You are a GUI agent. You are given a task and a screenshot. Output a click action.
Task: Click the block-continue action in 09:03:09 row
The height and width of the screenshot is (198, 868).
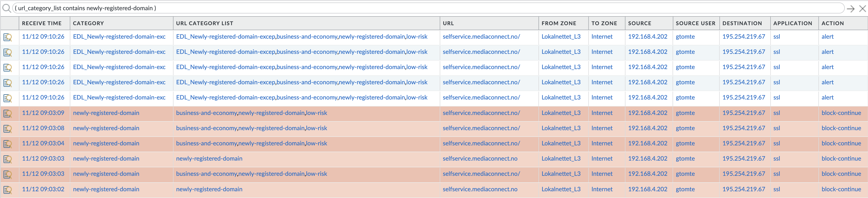(841, 113)
